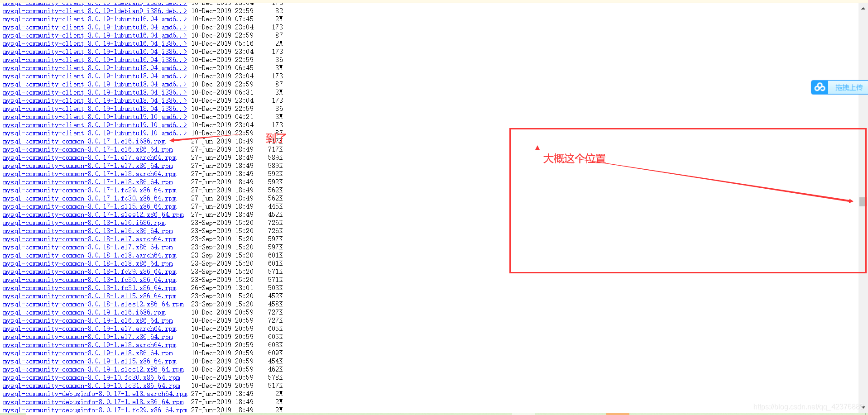Click the 578K file size text
Screen dimensions: 868x415
click(x=275, y=377)
